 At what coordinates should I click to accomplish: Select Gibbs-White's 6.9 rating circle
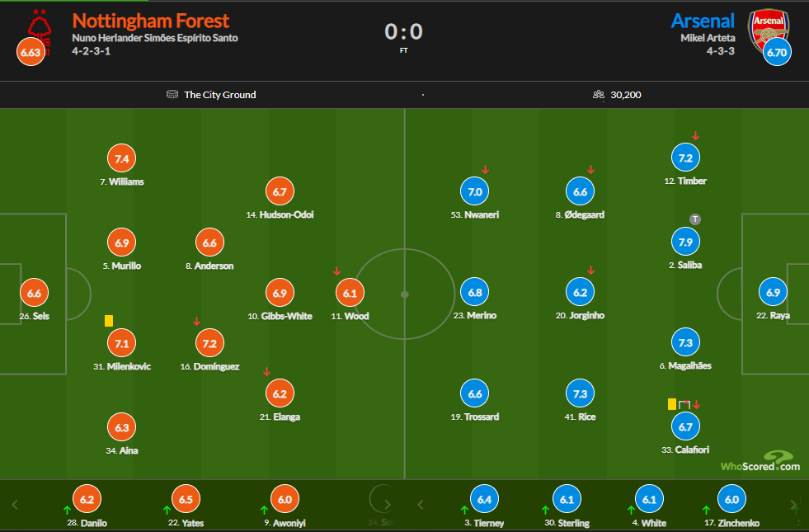(x=280, y=293)
